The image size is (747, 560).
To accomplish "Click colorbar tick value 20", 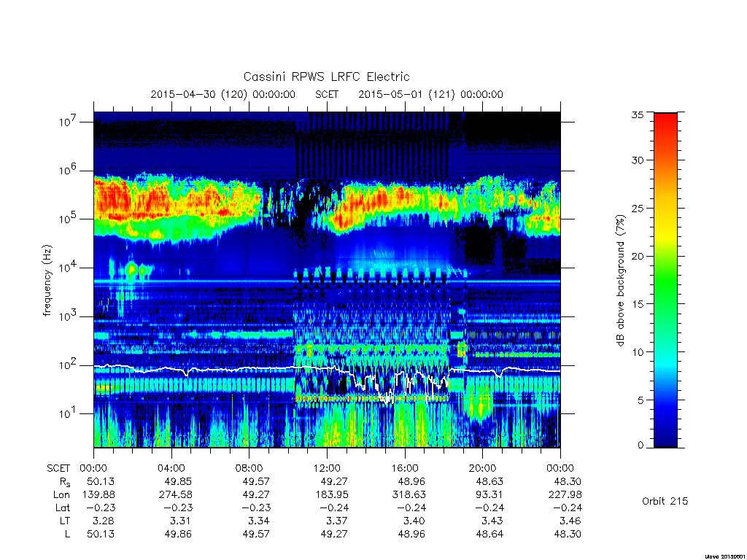I will [637, 256].
